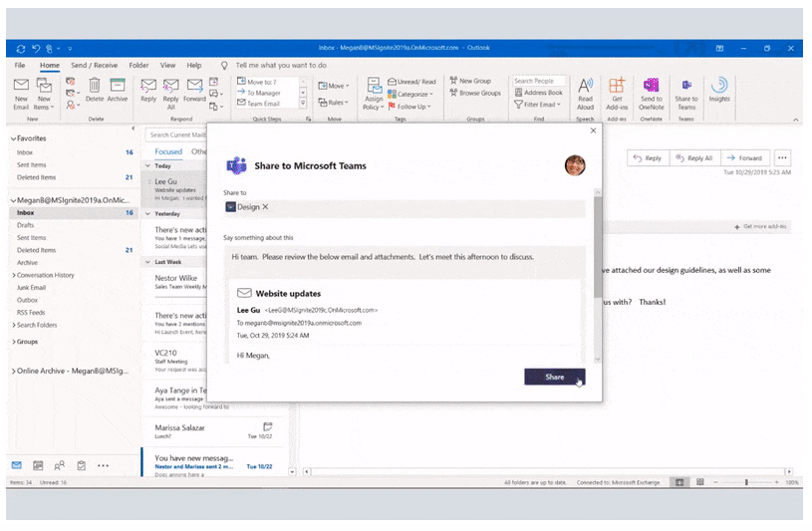Open the Marissa Salazar Lunch email

click(214, 431)
